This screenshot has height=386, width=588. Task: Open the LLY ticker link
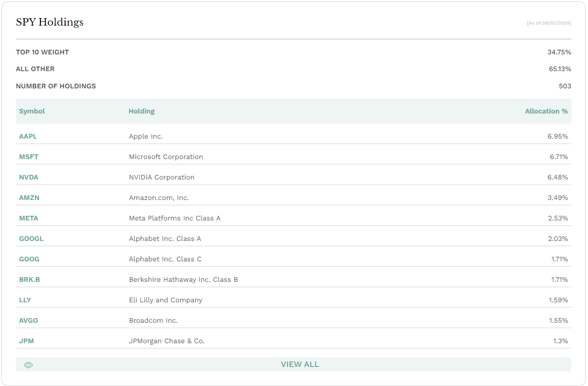pyautogui.click(x=25, y=300)
